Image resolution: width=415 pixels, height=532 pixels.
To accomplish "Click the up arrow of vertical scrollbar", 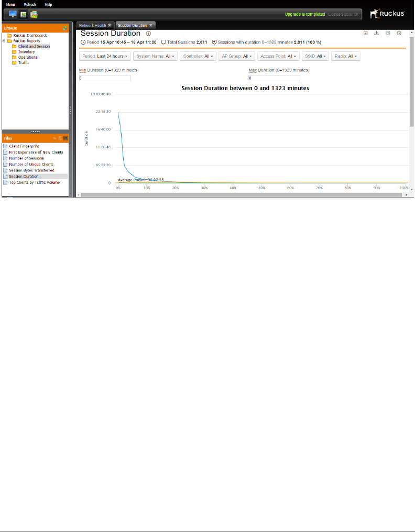I will (x=412, y=31).
